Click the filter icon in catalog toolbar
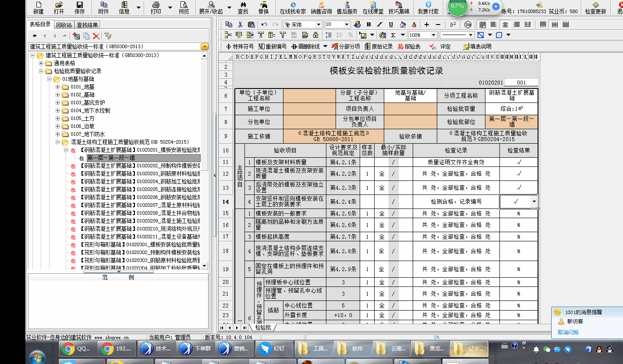The width and height of the screenshot is (623, 364). click(108, 36)
